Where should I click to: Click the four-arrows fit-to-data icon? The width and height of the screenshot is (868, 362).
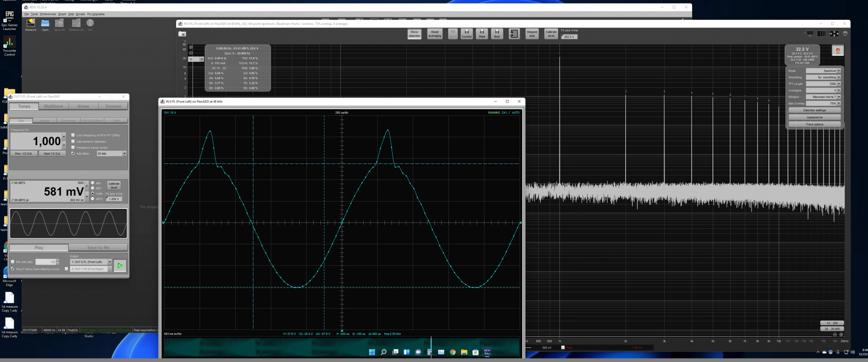pos(834,33)
